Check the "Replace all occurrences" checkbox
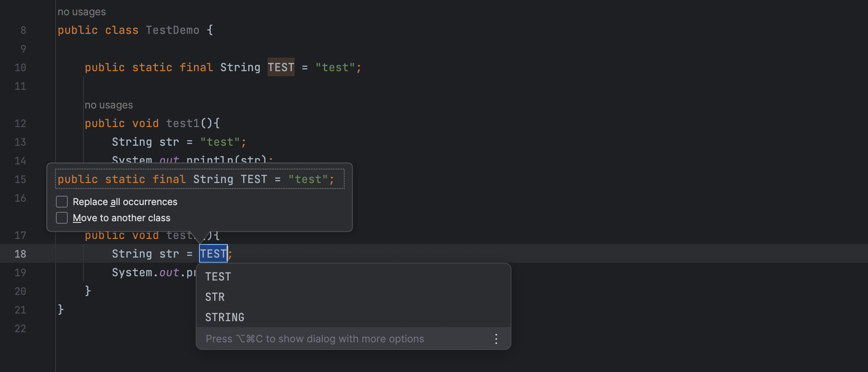 click(x=62, y=202)
